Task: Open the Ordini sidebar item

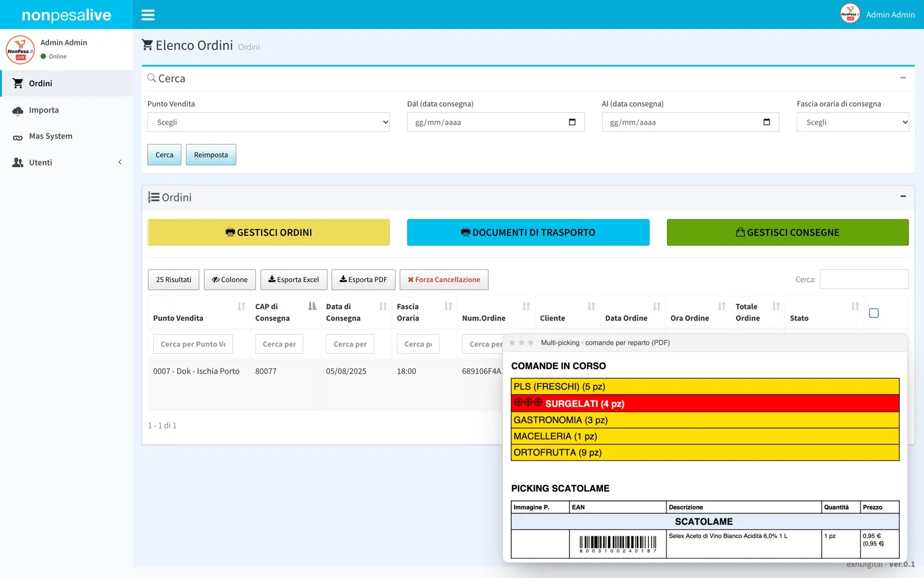Action: (x=66, y=83)
